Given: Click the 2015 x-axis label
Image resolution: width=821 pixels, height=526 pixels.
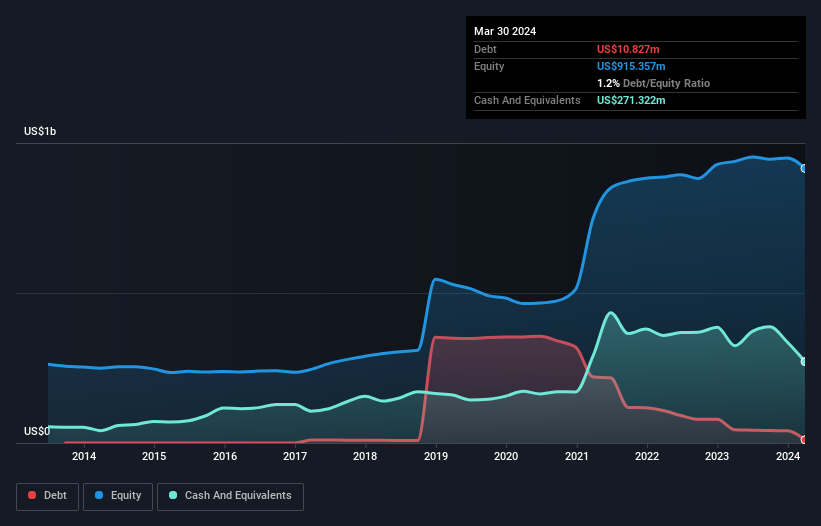Looking at the screenshot, I should (154, 456).
